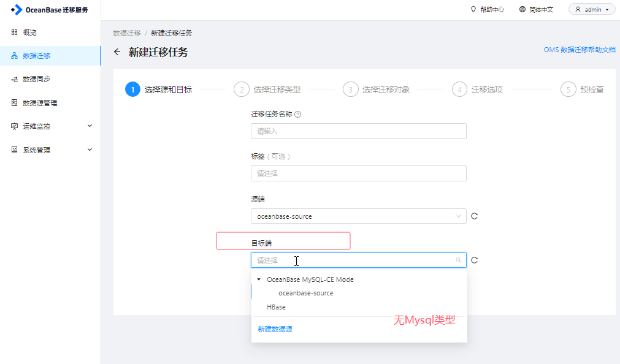The height and width of the screenshot is (364, 620).
Task: Open OMS 数据迁移帮助文档 link
Action: [x=580, y=50]
